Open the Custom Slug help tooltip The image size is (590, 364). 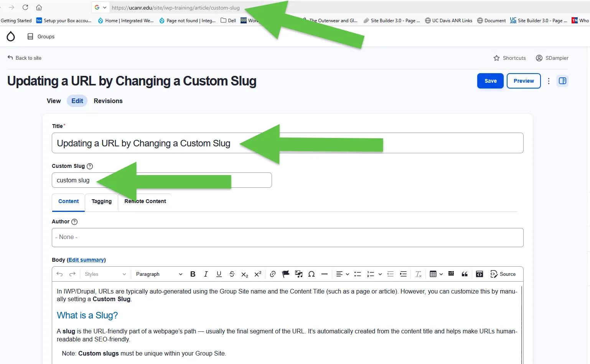coord(90,166)
